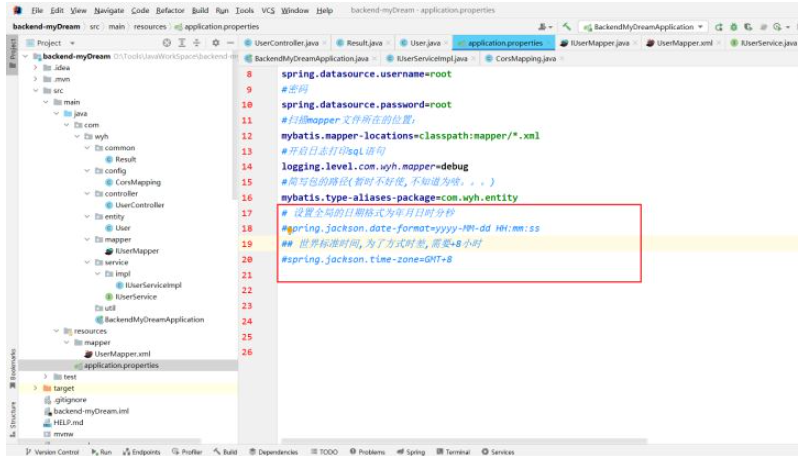The height and width of the screenshot is (456, 798).
Task: Click the Build hammer icon in toolbar
Action: 567,27
